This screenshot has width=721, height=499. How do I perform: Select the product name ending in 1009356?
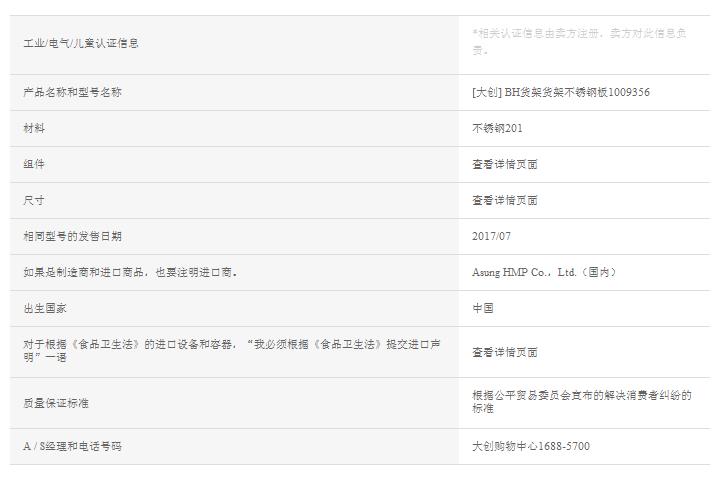pos(560,92)
